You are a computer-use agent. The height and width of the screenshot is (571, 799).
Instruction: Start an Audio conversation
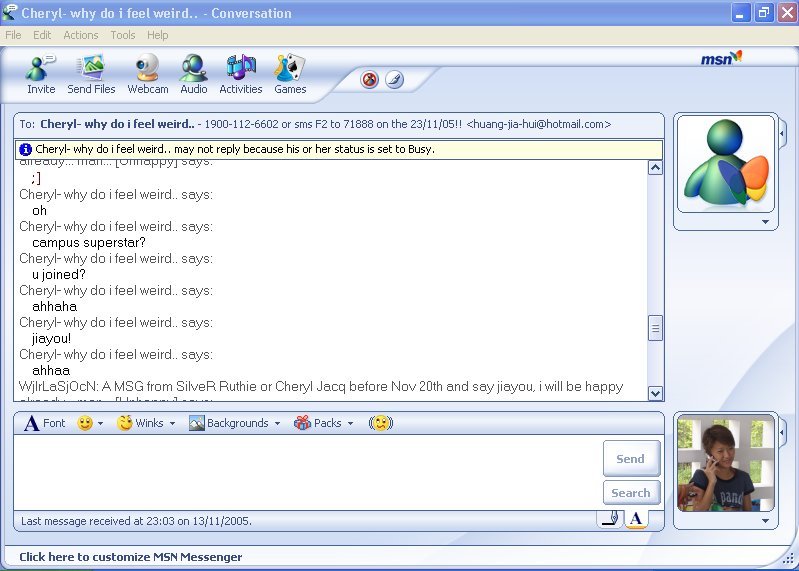194,74
